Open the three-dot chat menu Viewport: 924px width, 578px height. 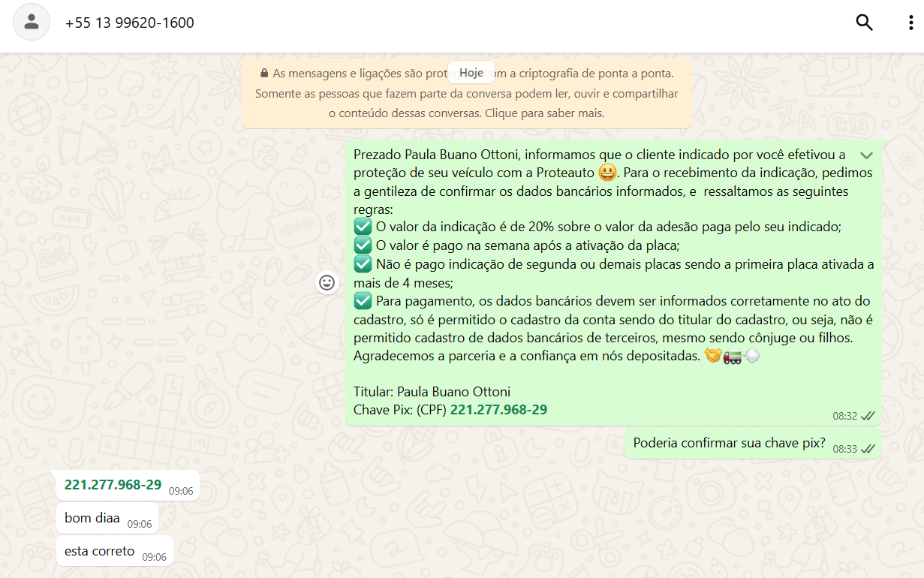coord(910,23)
